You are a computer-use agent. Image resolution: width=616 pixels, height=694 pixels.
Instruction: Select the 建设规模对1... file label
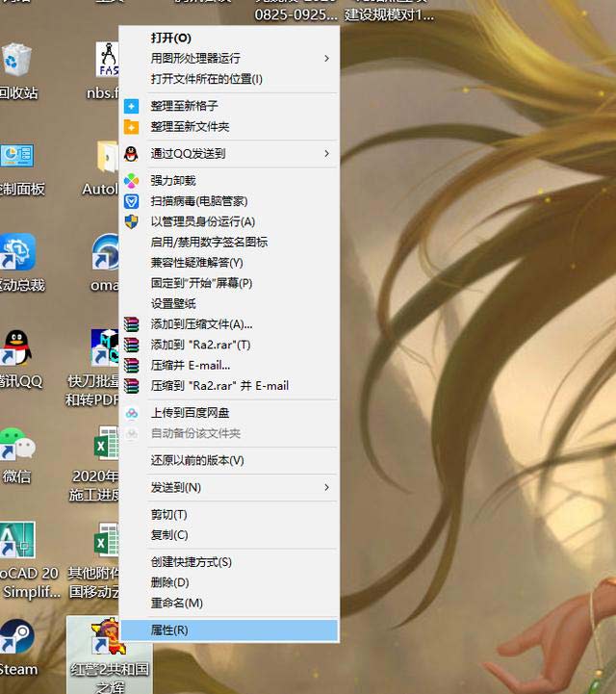390,14
